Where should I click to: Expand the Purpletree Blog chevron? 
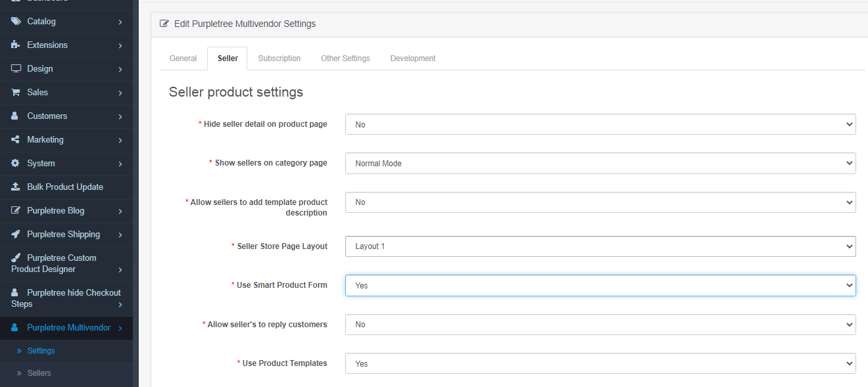pos(120,211)
